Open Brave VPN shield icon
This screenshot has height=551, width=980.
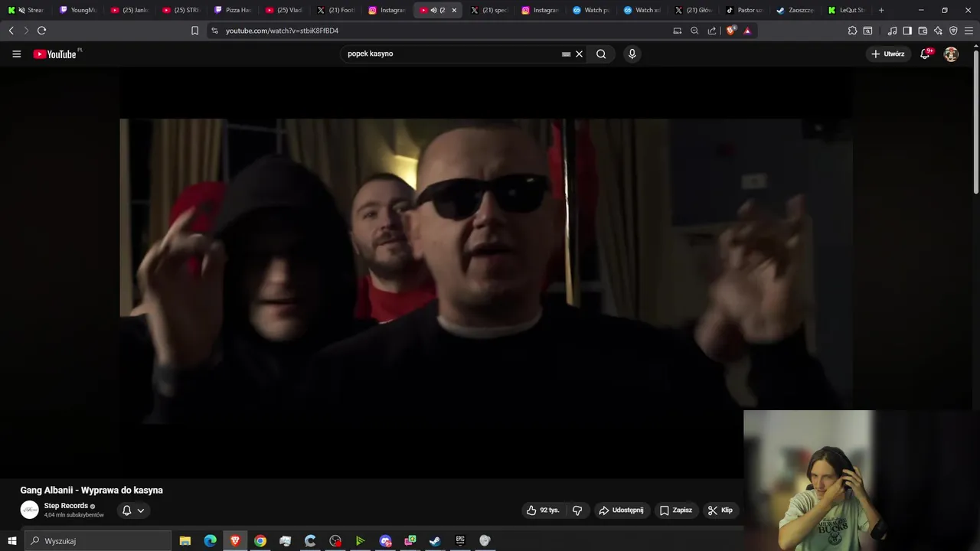tap(953, 31)
